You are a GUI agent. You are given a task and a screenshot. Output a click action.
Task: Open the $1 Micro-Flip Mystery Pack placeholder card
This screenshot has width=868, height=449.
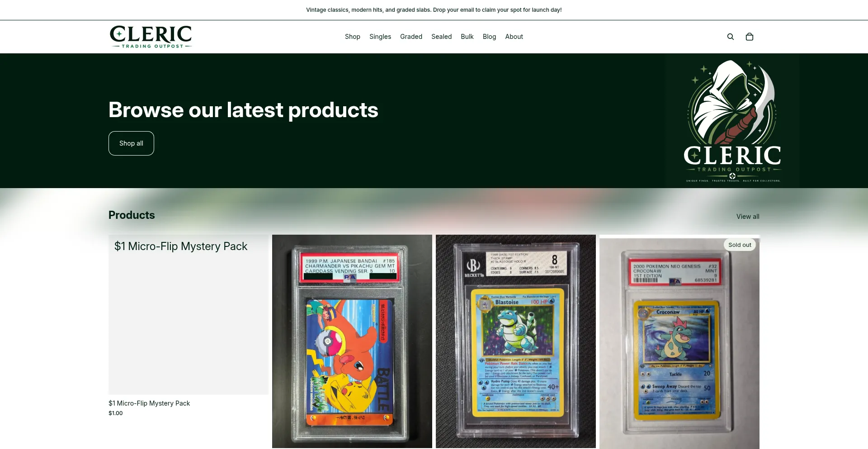click(x=189, y=315)
